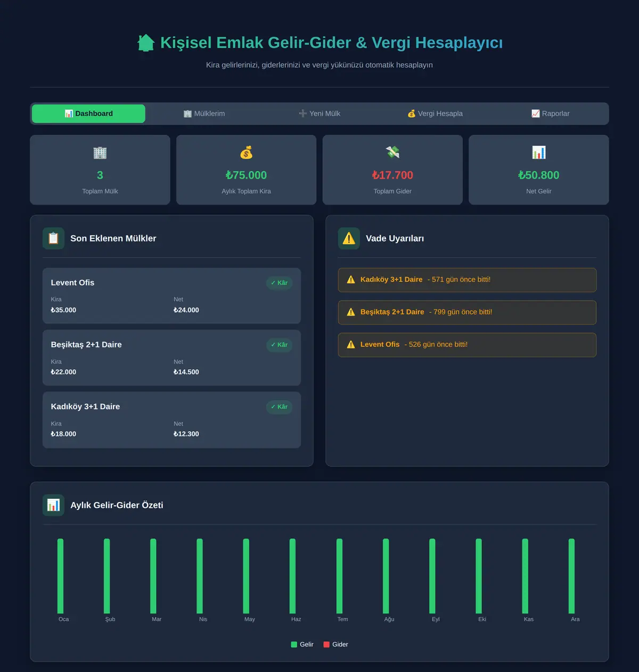Viewport: 639px width, 672px height.
Task: Click the ₺17.700 total expense value
Action: tap(392, 175)
